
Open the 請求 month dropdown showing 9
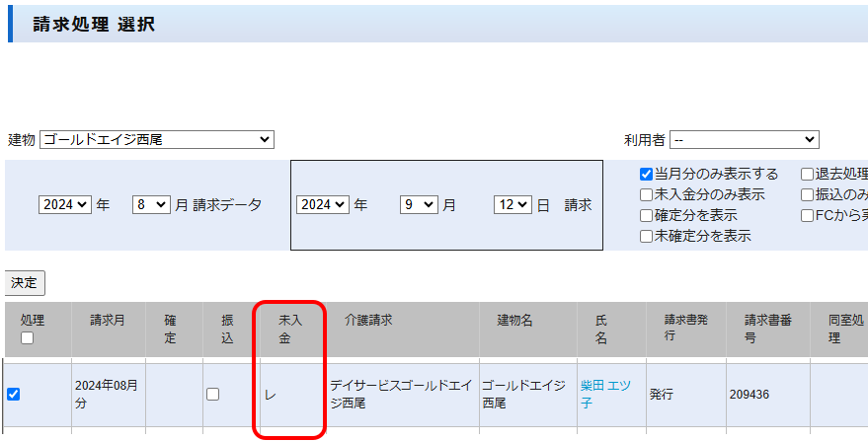coord(418,205)
